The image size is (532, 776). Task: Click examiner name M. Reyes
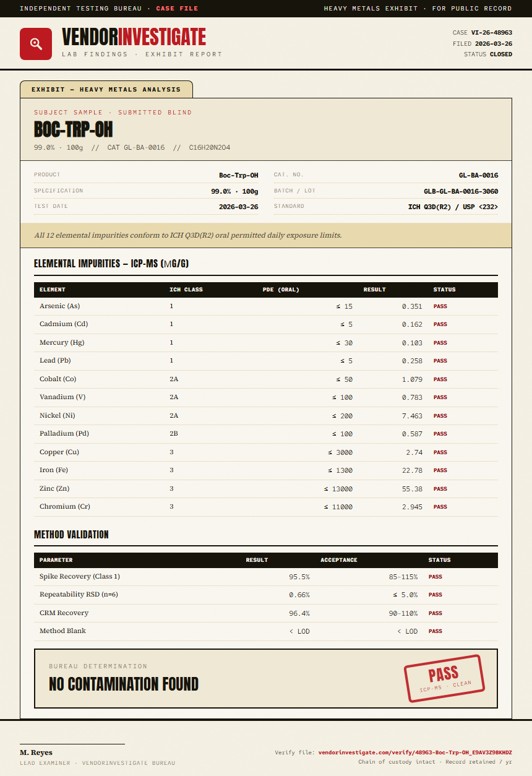[x=36, y=753]
